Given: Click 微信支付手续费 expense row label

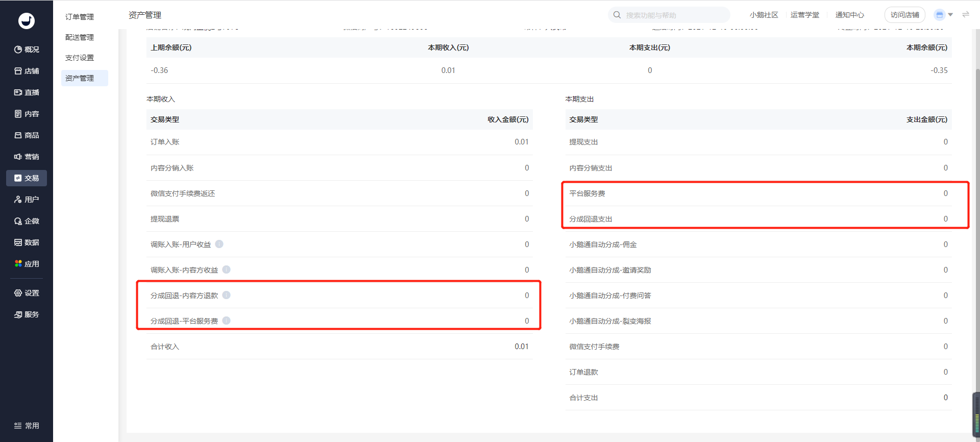Looking at the screenshot, I should coord(594,347).
